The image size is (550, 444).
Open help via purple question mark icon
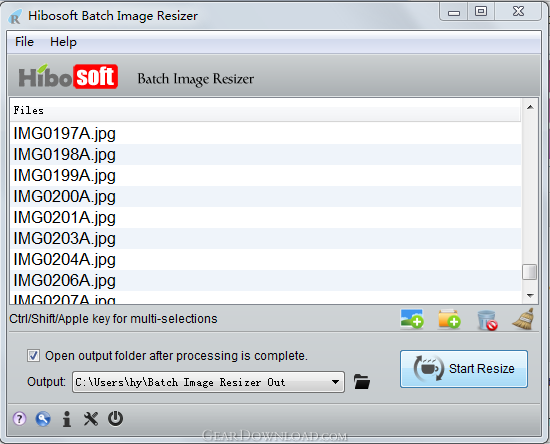point(19,419)
